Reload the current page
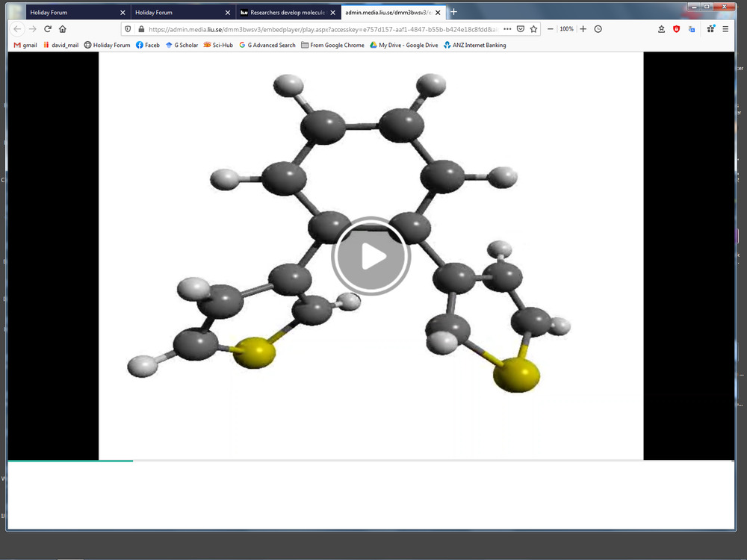747x560 pixels. [x=48, y=29]
